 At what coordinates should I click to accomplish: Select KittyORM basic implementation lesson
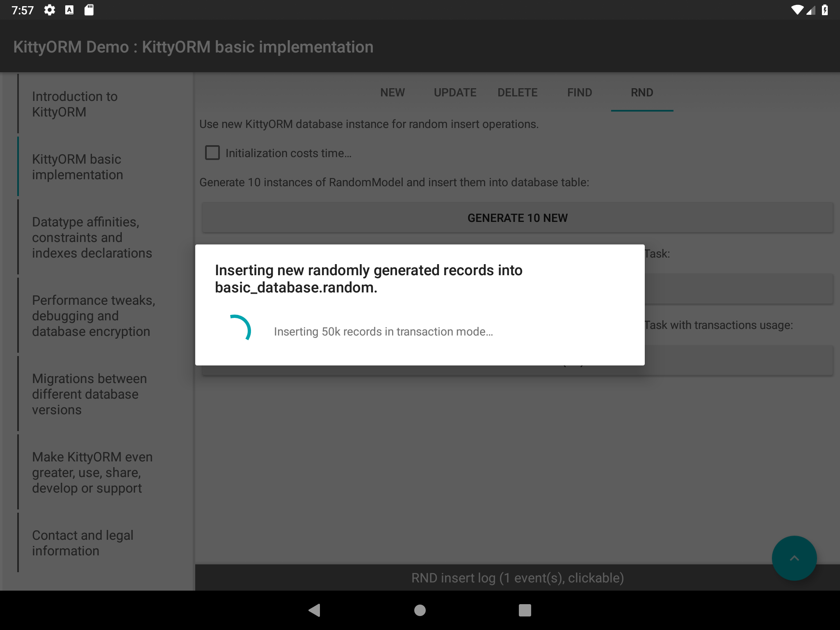pyautogui.click(x=105, y=167)
